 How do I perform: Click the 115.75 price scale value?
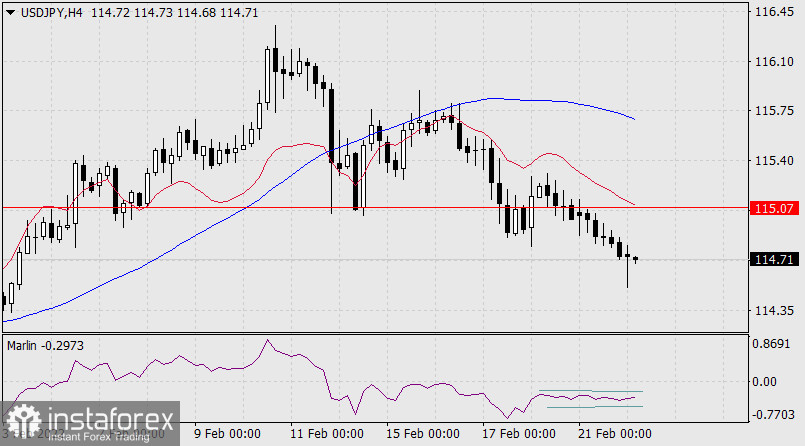[x=774, y=111]
